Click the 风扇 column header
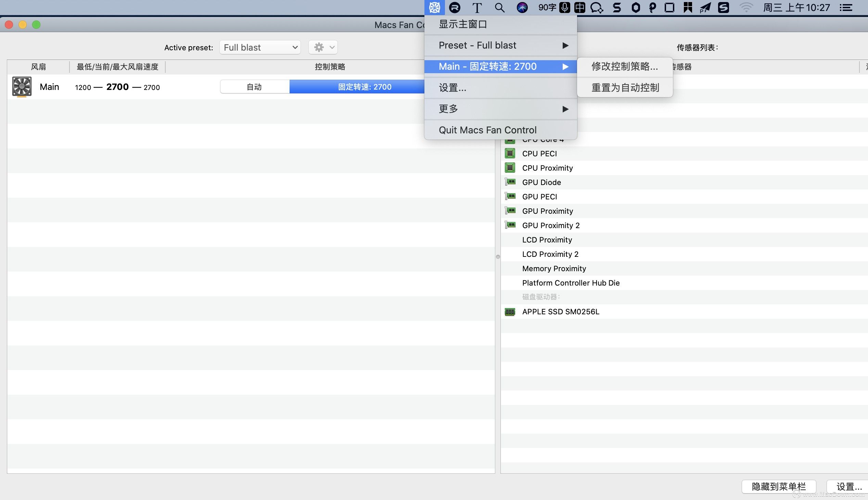This screenshot has height=500, width=868. point(38,67)
